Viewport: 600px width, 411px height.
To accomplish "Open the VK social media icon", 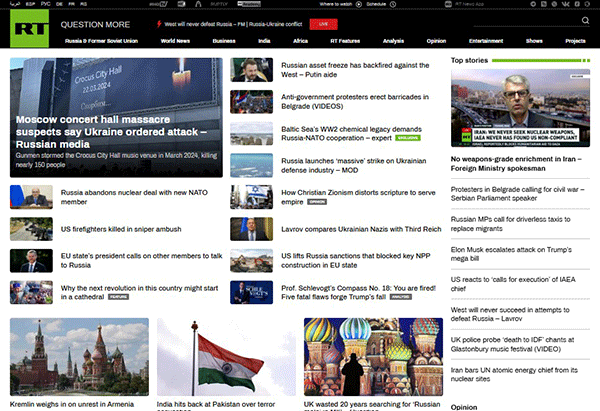I will [x=565, y=4].
